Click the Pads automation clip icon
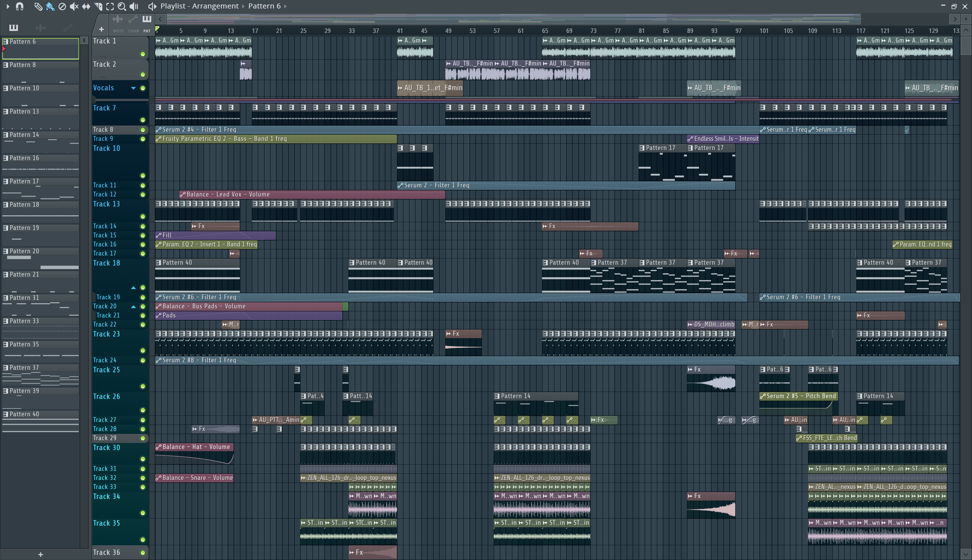The height and width of the screenshot is (560, 972). tap(158, 315)
